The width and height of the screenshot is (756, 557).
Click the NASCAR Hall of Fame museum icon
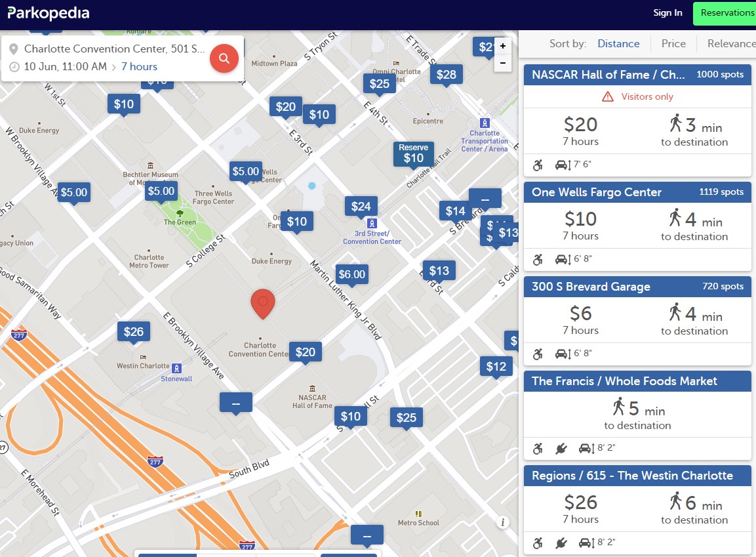312,388
